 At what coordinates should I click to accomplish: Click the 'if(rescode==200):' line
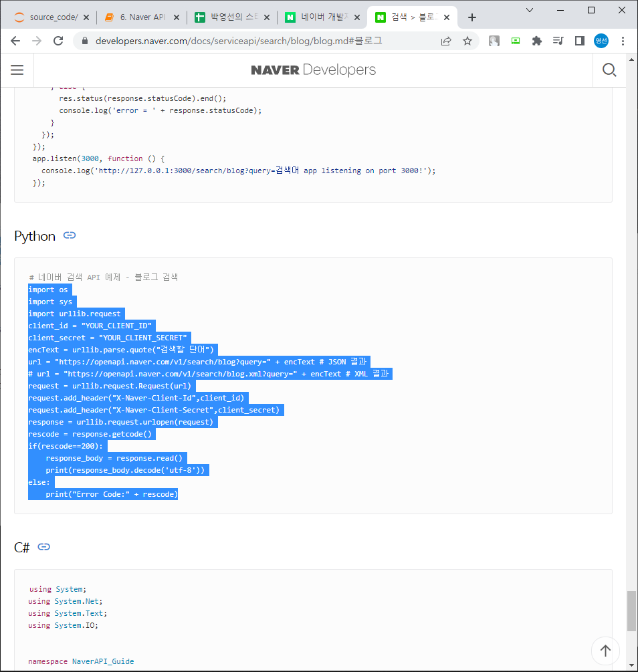point(66,446)
